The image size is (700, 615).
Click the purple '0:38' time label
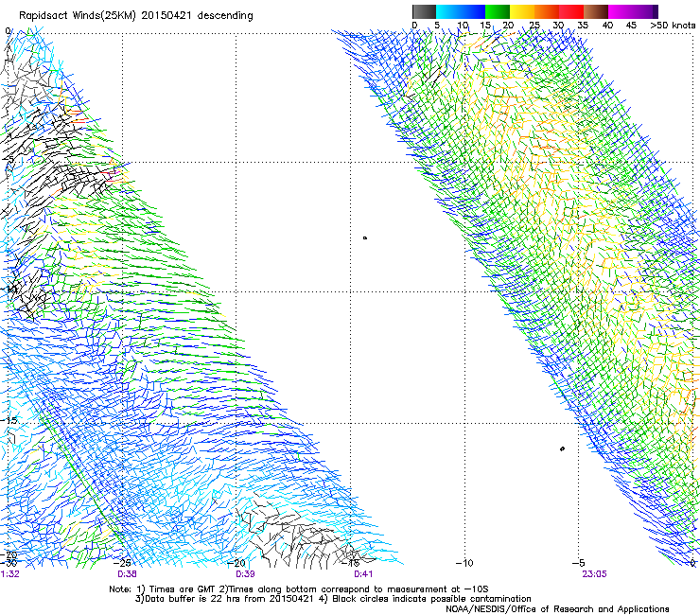click(x=127, y=574)
